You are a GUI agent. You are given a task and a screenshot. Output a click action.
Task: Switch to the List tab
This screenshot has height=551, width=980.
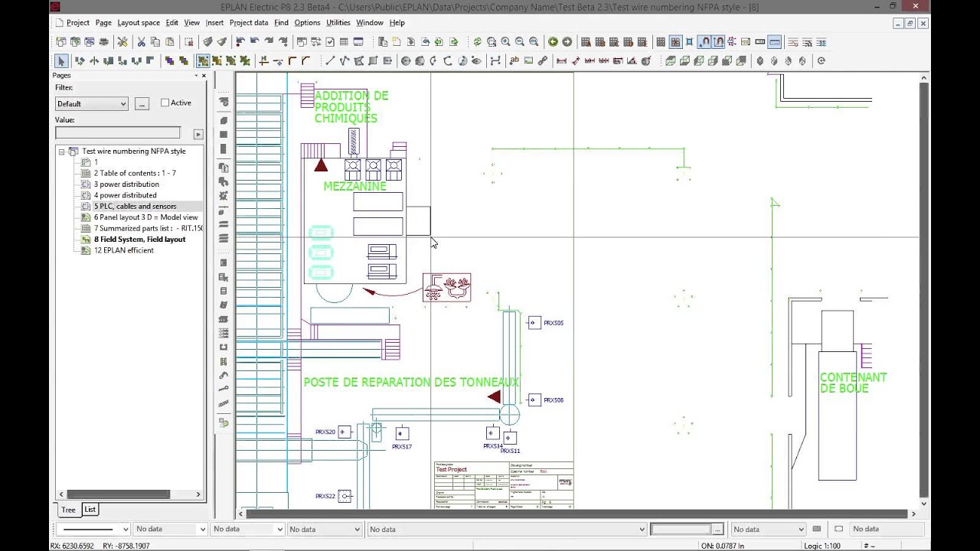coord(90,510)
